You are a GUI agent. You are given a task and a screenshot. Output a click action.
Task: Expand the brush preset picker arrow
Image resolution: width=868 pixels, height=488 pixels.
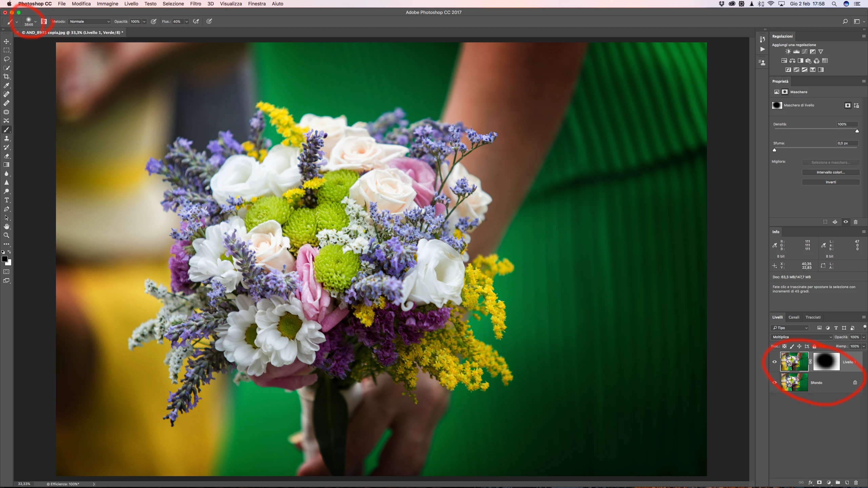35,21
